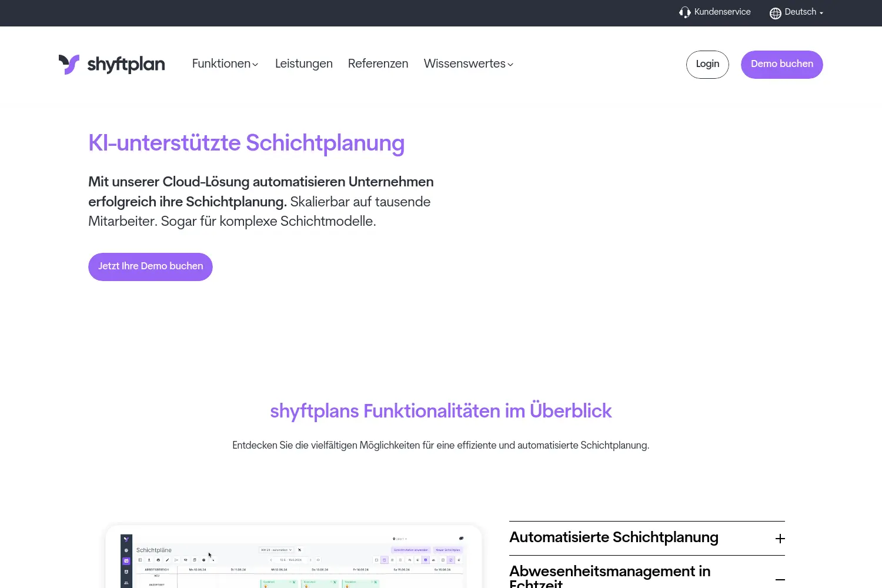Viewport: 882px width, 588px height.
Task: Expand Automatisierte Schichtplanung with plus icon
Action: click(780, 539)
